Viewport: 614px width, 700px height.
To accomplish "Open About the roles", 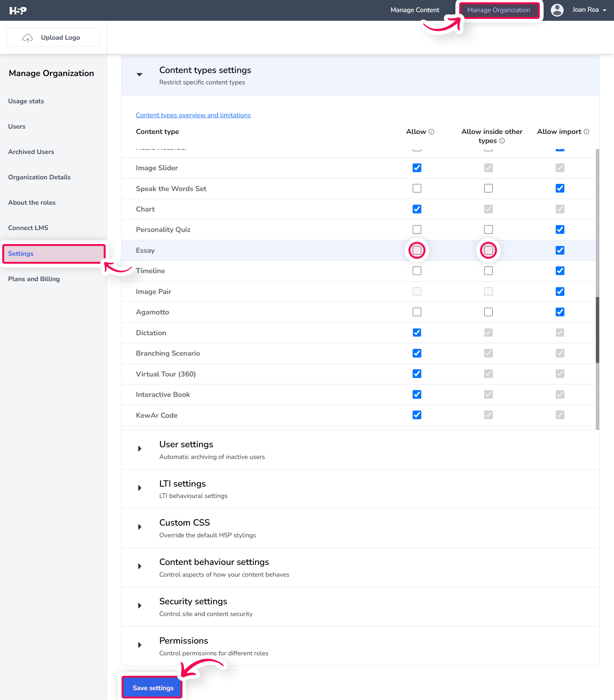I will 32,202.
